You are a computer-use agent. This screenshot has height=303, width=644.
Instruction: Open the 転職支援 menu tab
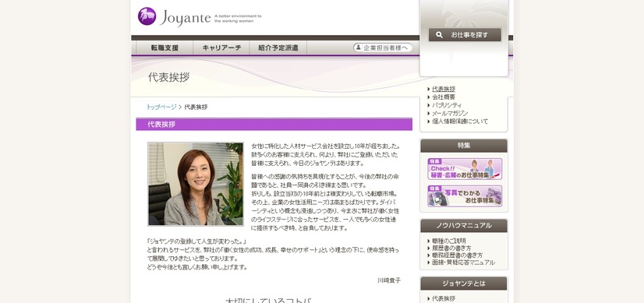(x=165, y=48)
